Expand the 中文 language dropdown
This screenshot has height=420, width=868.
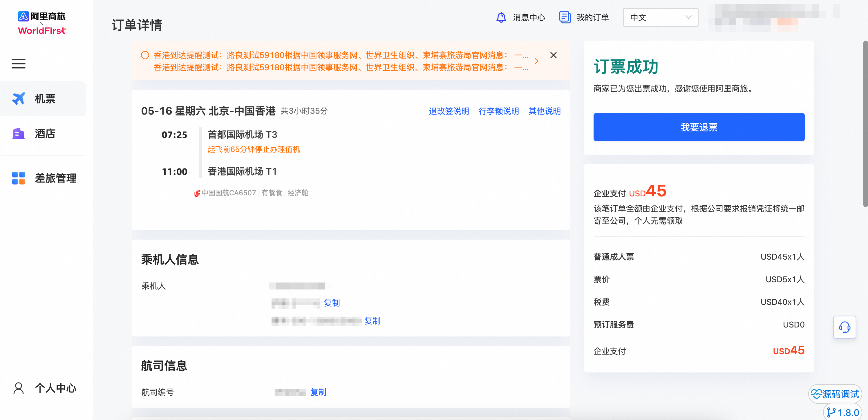click(x=660, y=17)
